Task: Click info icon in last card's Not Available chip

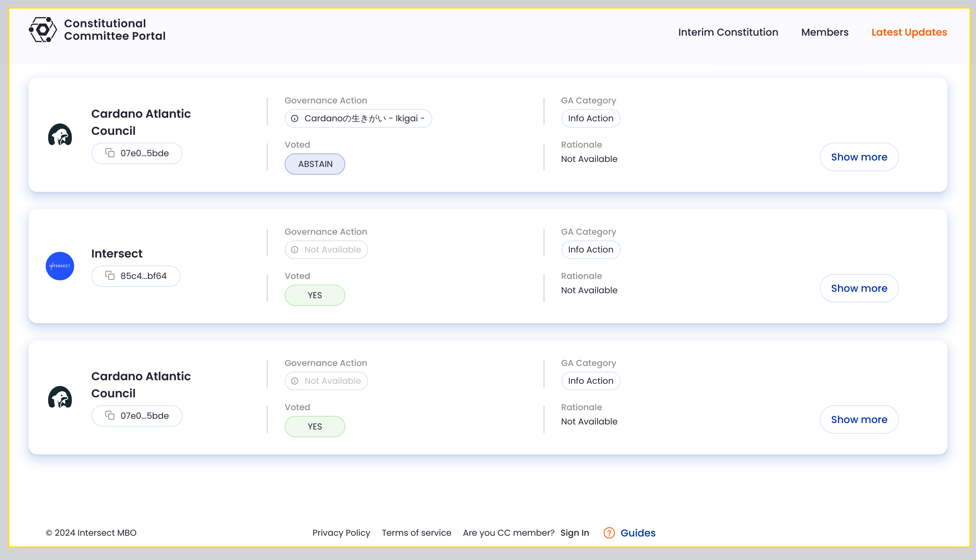Action: coord(295,381)
